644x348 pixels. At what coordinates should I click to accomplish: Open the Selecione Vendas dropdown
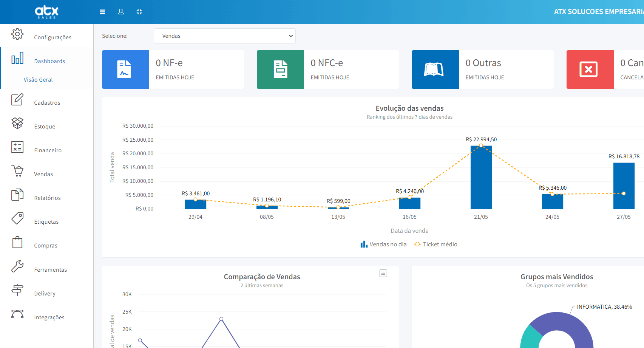pos(225,36)
